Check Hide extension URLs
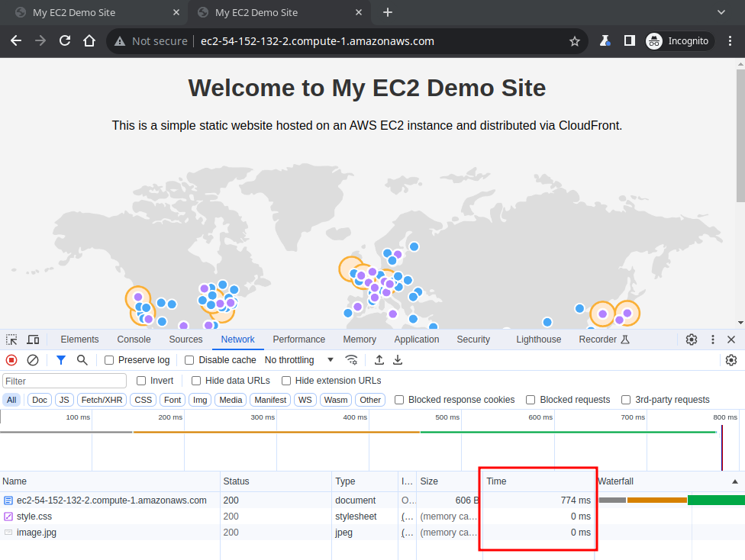The height and width of the screenshot is (560, 745). tap(286, 381)
